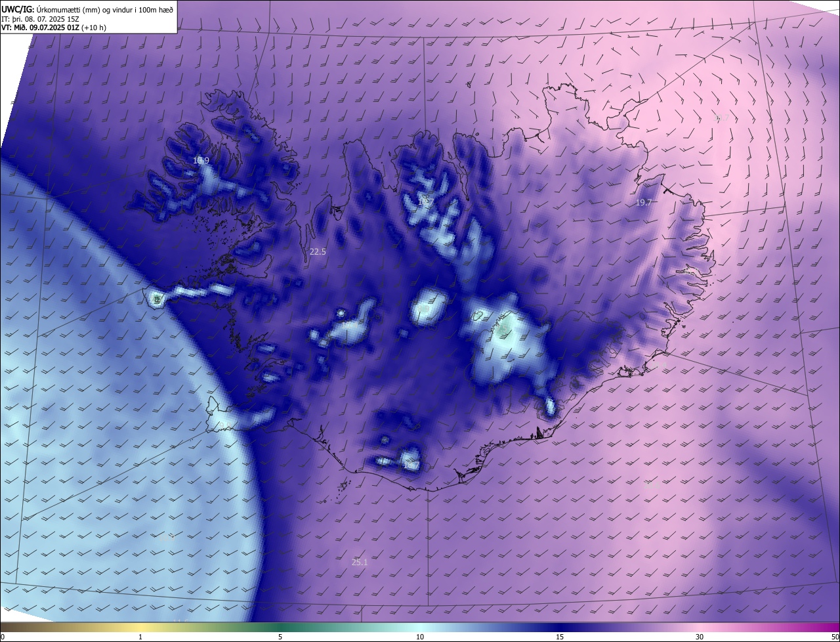Click the color scale tick label 30
Viewport: 840px width, 642px height.
tap(700, 637)
